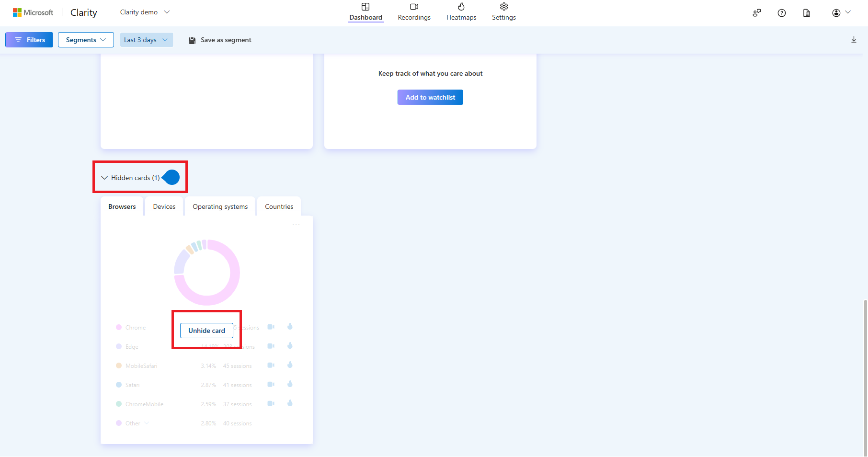Screen dimensions: 868x457
Task: Open the Clarity demo project dropdown
Action: [x=145, y=12]
